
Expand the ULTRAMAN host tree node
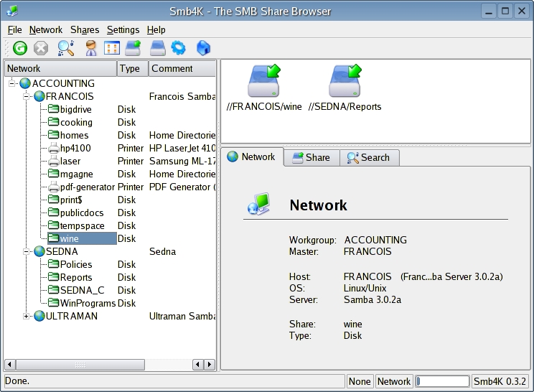click(27, 316)
